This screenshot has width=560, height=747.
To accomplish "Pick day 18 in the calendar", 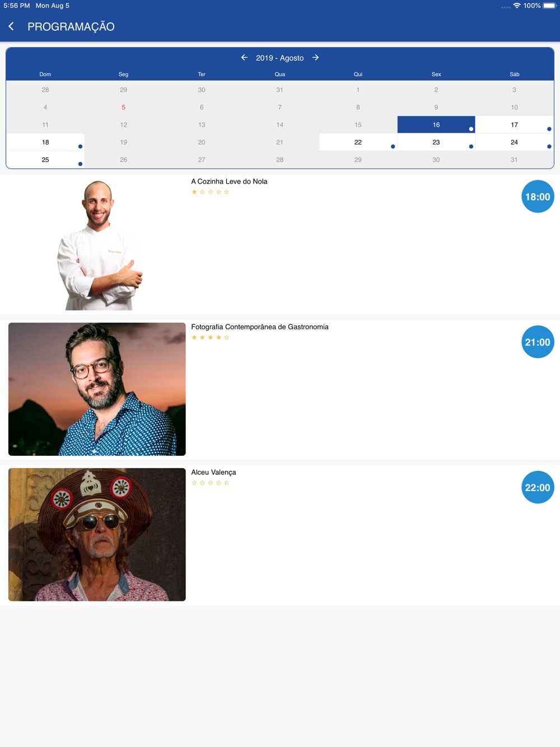I will click(45, 142).
